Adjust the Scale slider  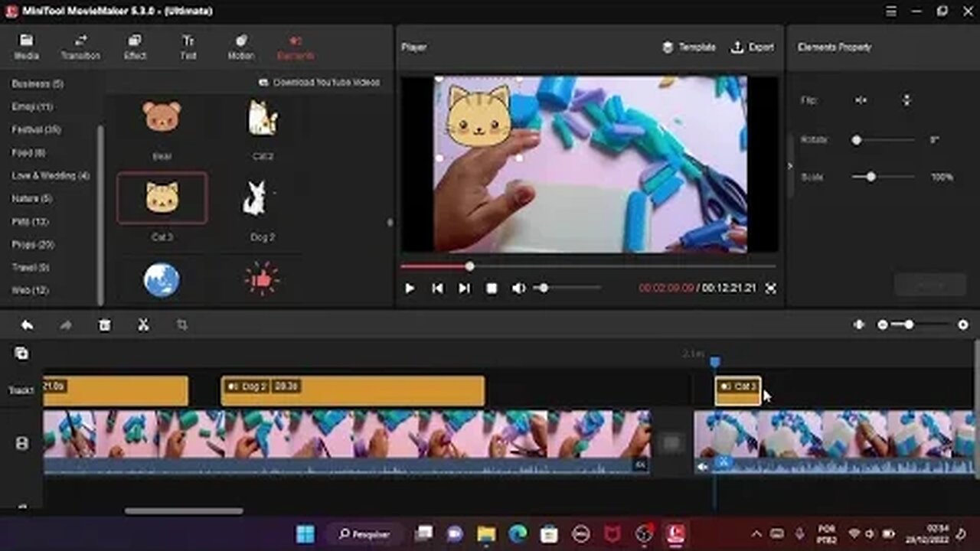click(x=884, y=177)
